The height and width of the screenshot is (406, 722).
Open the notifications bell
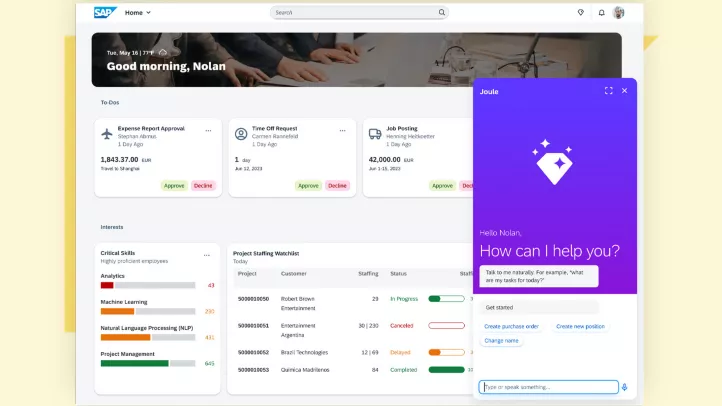601,13
